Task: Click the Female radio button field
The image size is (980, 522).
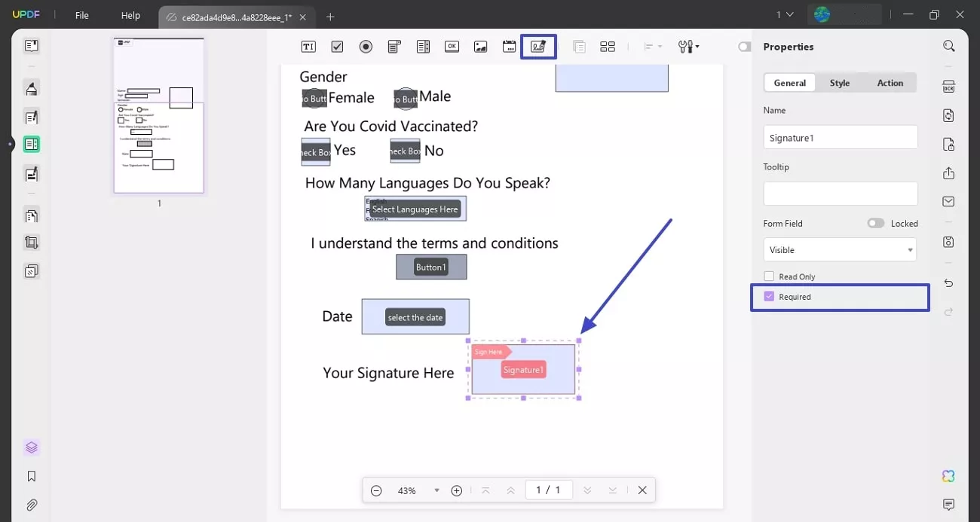Action: point(314,98)
